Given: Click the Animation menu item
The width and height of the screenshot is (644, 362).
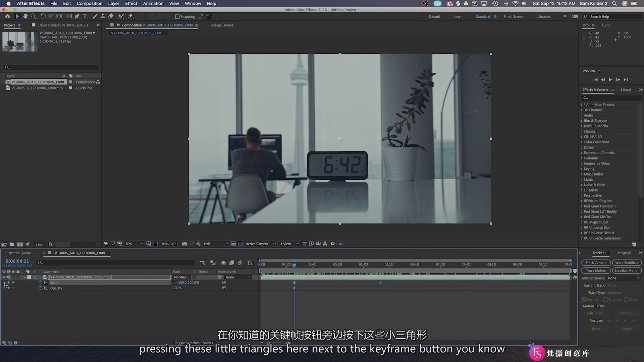Looking at the screenshot, I should (x=153, y=4).
